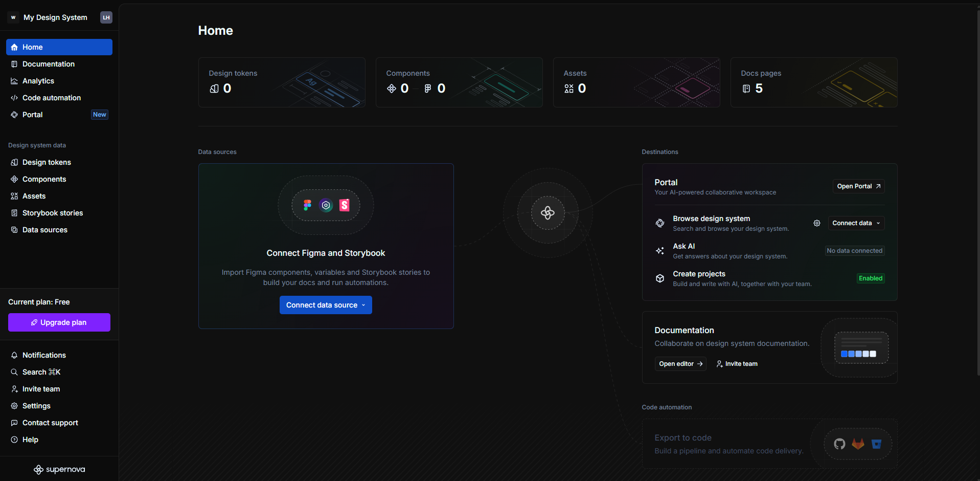Open the Connect data dropdown in Portal
Viewport: 980px width, 481px height.
tap(856, 223)
